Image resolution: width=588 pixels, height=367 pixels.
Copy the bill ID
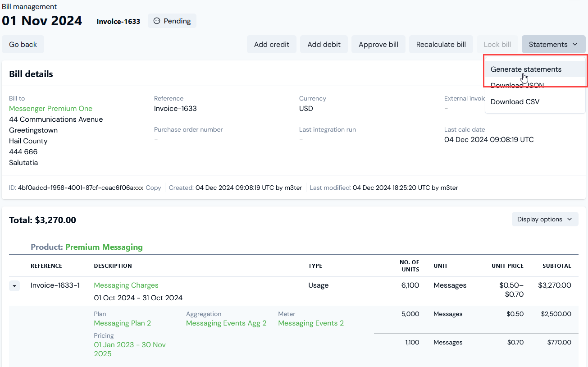coord(153,188)
